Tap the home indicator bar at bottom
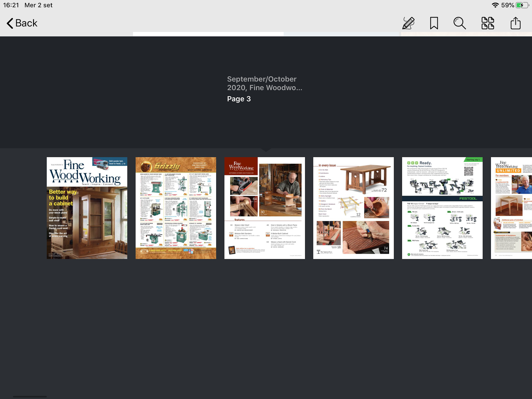Screen dimensions: 532x399 [30, 396]
